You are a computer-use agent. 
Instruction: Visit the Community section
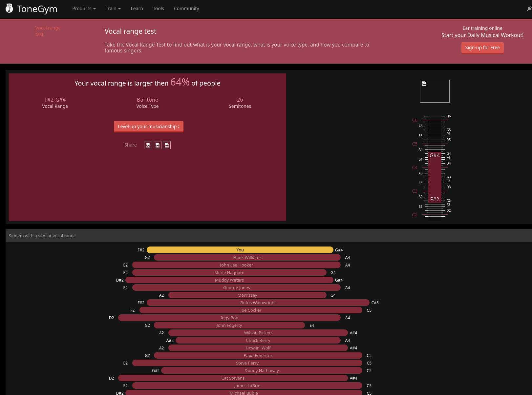(186, 9)
